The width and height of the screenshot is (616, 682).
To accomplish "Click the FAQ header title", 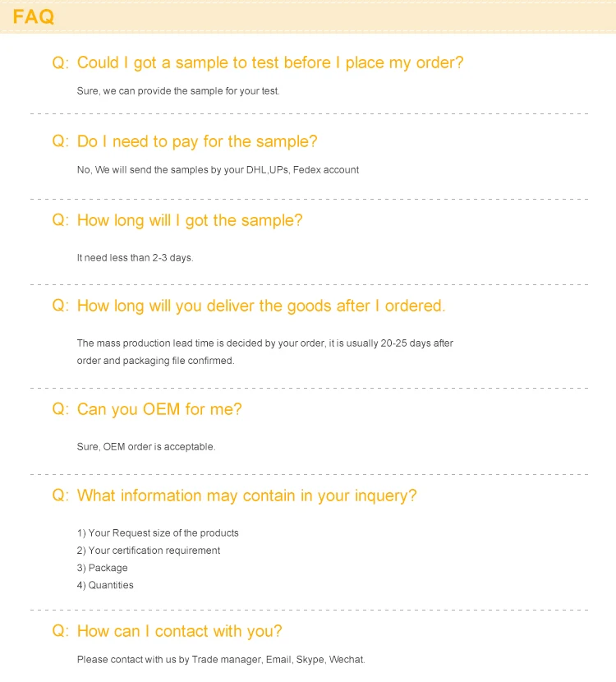I will 33,16.
